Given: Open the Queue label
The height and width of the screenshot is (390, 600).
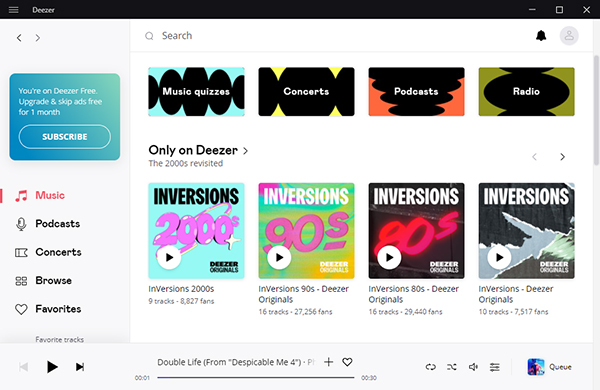Looking at the screenshot, I should [560, 367].
